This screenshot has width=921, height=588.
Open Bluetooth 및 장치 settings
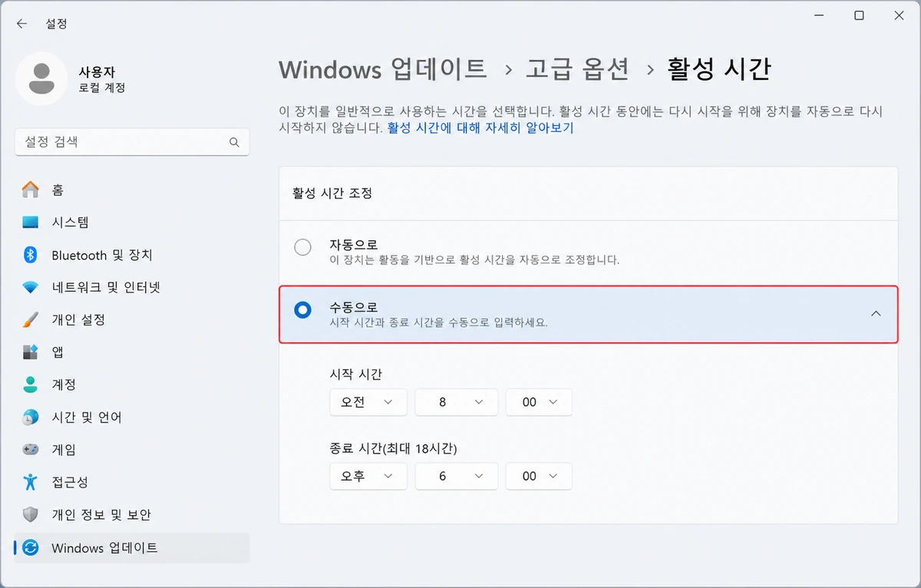point(132,255)
